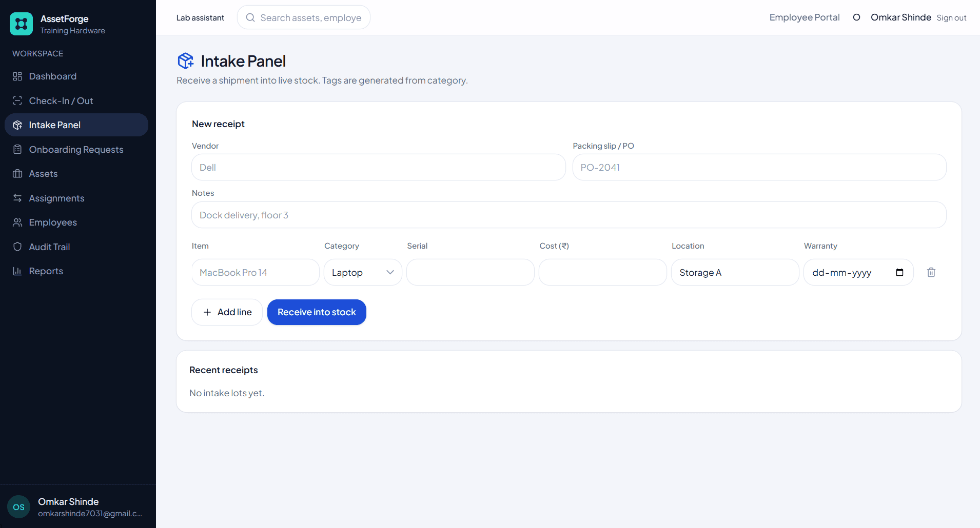Click the Warranty date field

pyautogui.click(x=858, y=272)
